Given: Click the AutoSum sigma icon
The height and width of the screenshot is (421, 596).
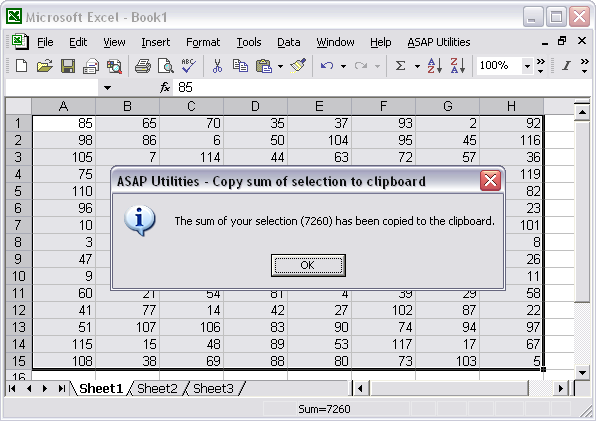Looking at the screenshot, I should (x=400, y=66).
